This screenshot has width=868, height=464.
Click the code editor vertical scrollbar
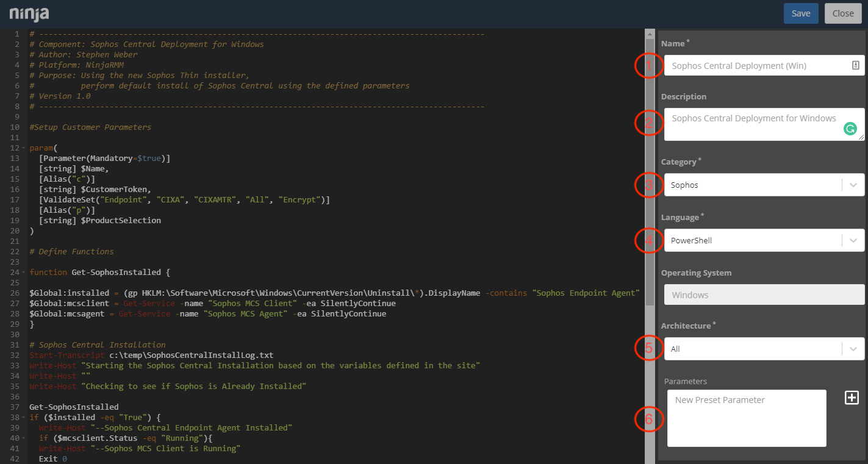(650, 183)
